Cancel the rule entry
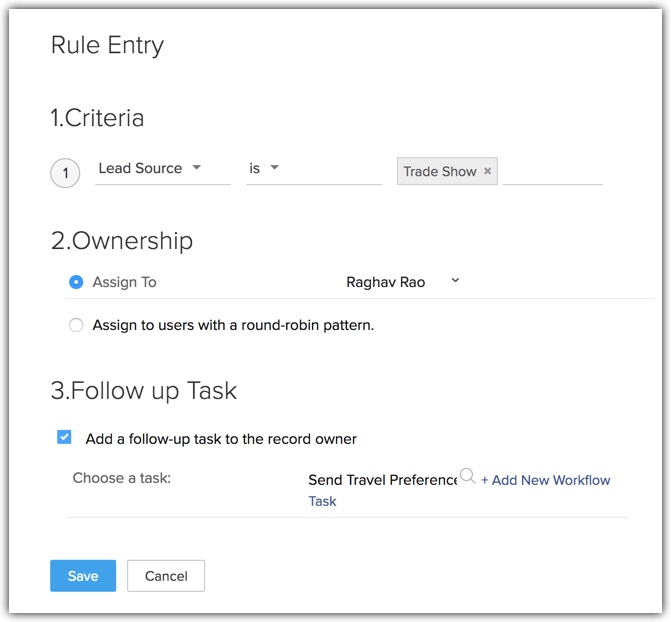The width and height of the screenshot is (671, 622). pos(166,576)
